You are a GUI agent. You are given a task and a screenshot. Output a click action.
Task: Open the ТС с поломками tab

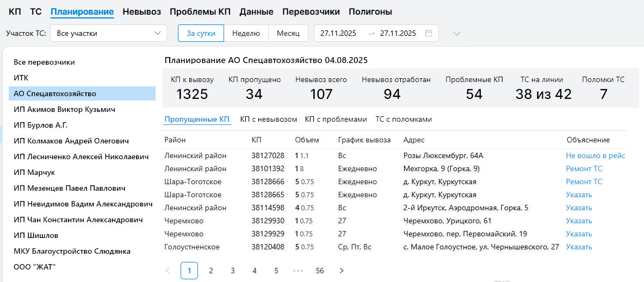coord(404,119)
